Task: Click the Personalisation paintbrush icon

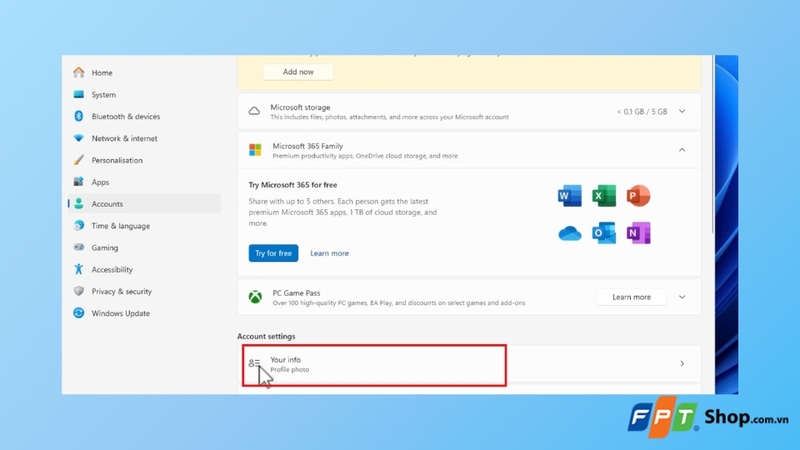Action: 79,160
